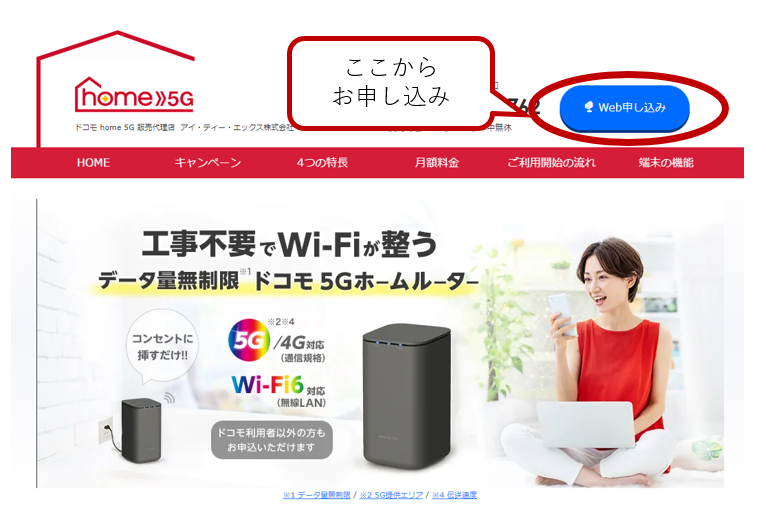Click the Wi-Fi6 対応 logo

[278, 386]
